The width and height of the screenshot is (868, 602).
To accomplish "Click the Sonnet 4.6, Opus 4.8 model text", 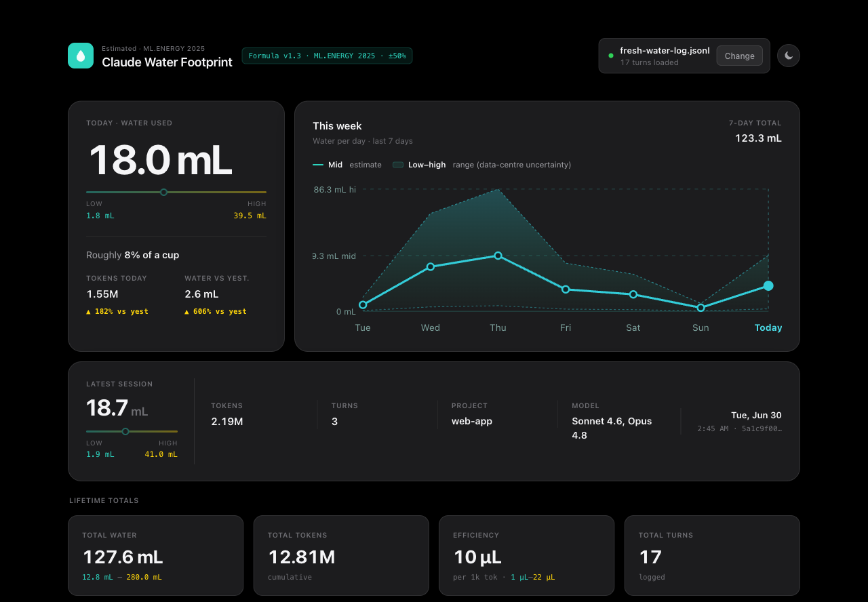I will click(612, 428).
